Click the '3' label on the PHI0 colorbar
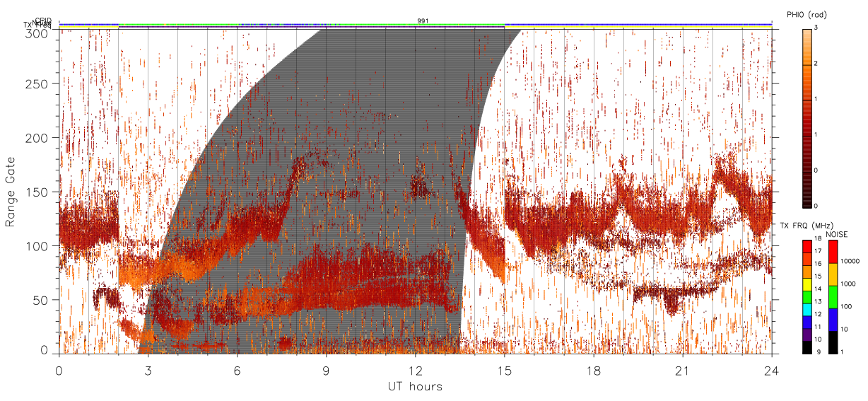This screenshot has height=401, width=868. coord(817,28)
